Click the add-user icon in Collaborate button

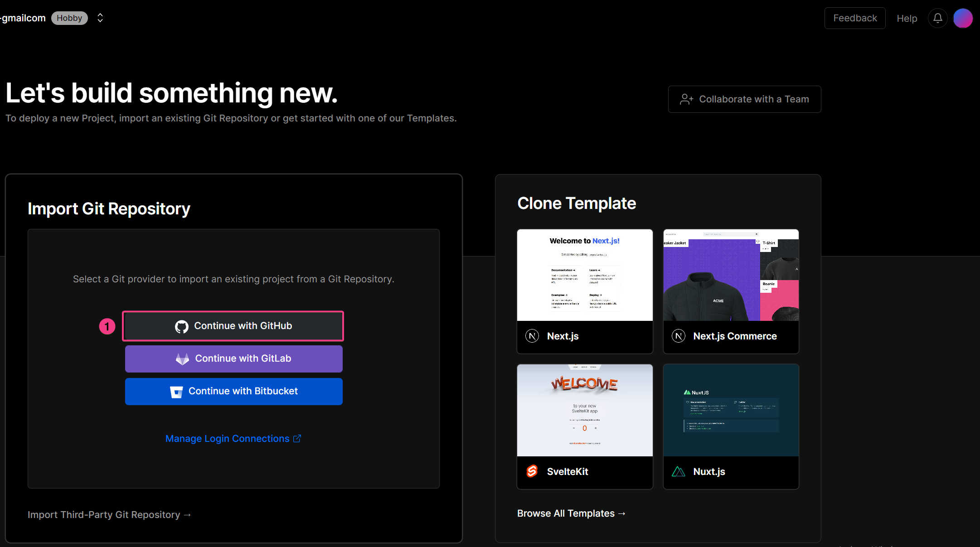pos(686,99)
